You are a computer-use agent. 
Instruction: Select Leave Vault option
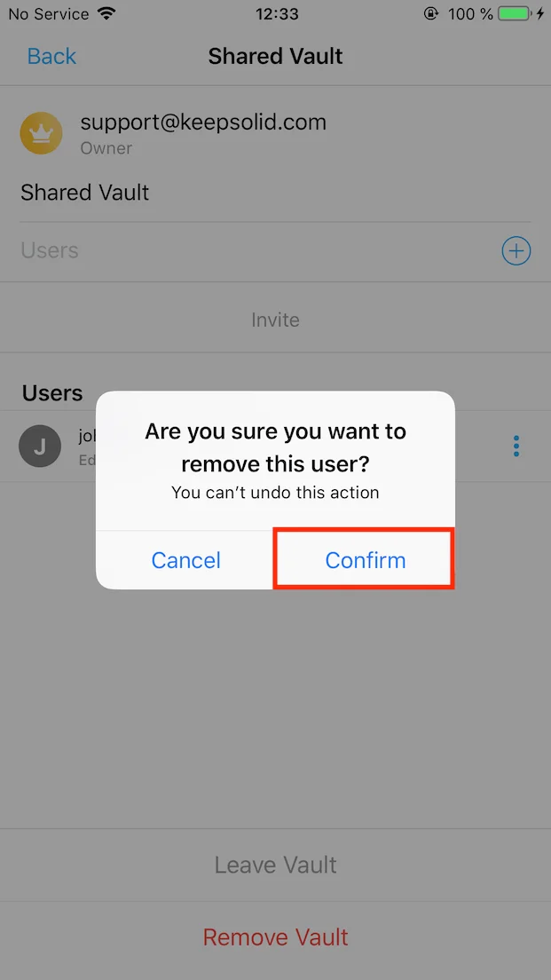tap(275, 865)
